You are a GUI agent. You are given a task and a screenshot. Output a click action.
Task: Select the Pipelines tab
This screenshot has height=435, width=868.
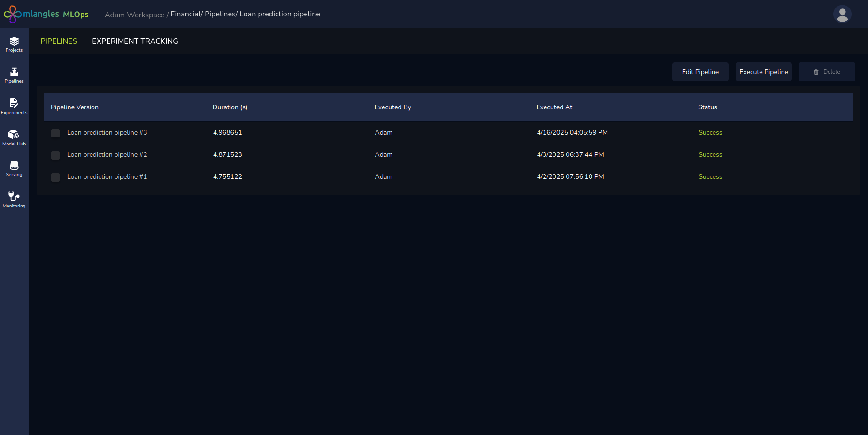(59, 41)
